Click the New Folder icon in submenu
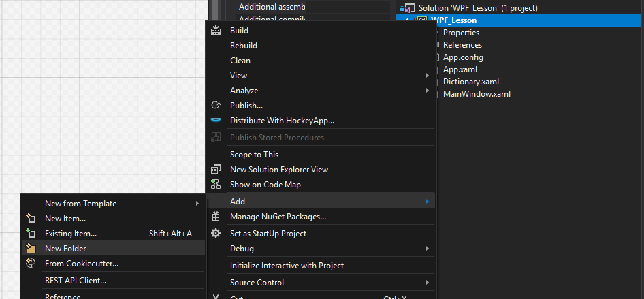Viewport: 644px width, 299px height. point(31,248)
